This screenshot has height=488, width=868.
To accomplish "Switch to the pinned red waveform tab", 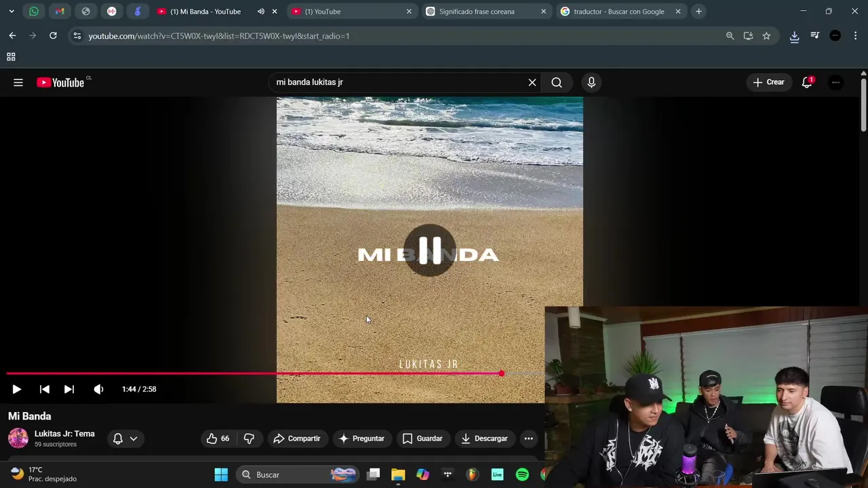I will (x=112, y=12).
